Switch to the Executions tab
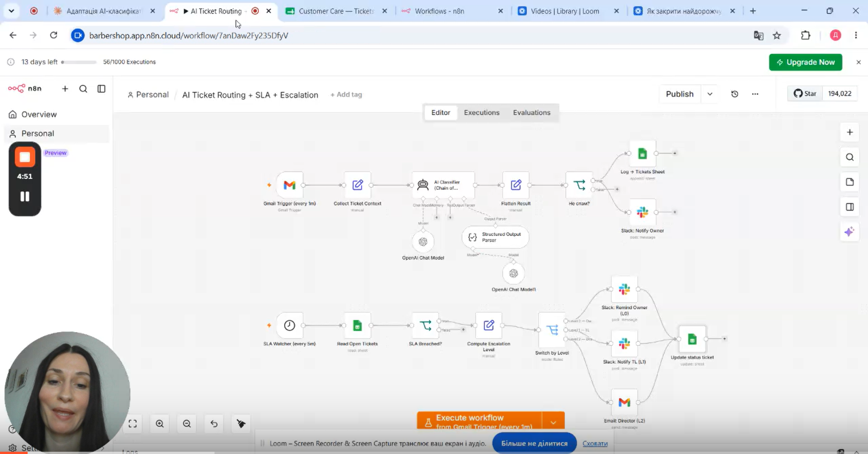Viewport: 868px width, 454px height. (482, 112)
